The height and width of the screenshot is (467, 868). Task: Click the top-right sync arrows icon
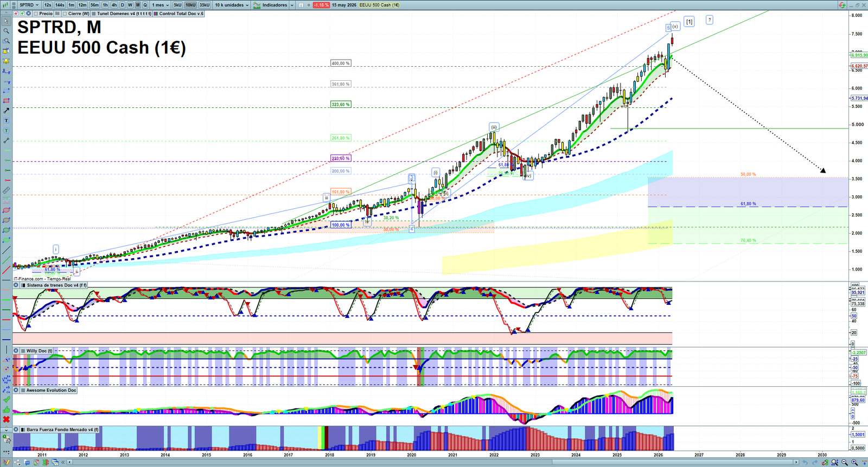click(x=842, y=5)
